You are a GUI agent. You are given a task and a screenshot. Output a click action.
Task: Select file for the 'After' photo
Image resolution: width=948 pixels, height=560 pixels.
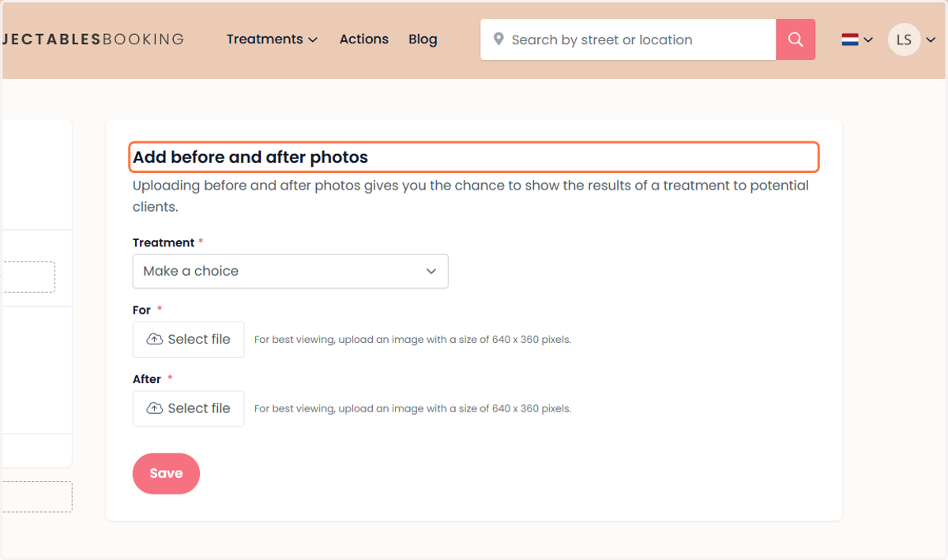tap(188, 408)
